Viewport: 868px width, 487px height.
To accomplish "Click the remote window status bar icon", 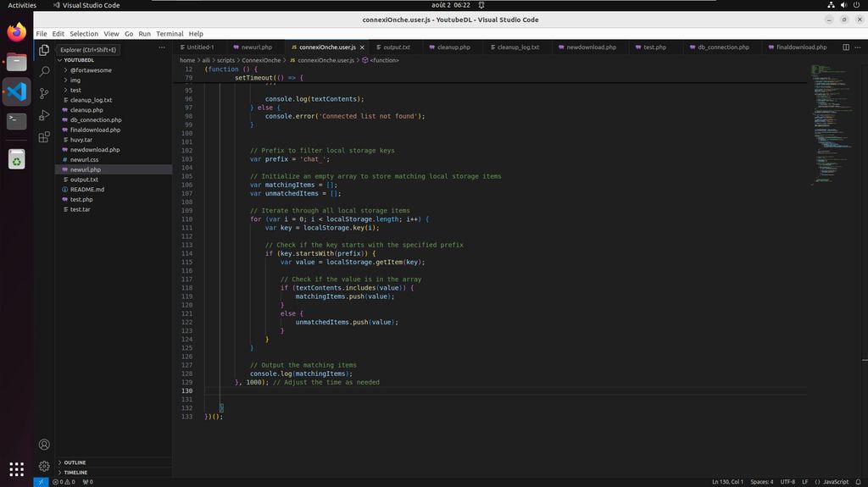I will click(42, 482).
